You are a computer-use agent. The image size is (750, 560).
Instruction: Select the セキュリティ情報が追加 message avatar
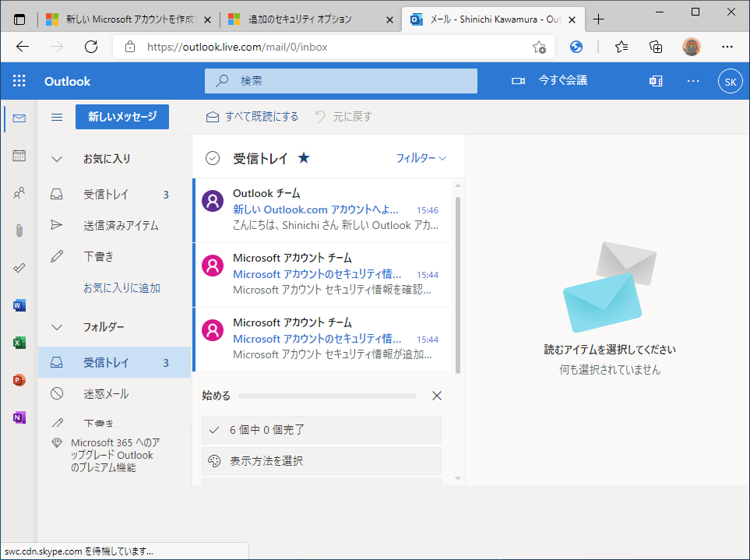coord(213,330)
